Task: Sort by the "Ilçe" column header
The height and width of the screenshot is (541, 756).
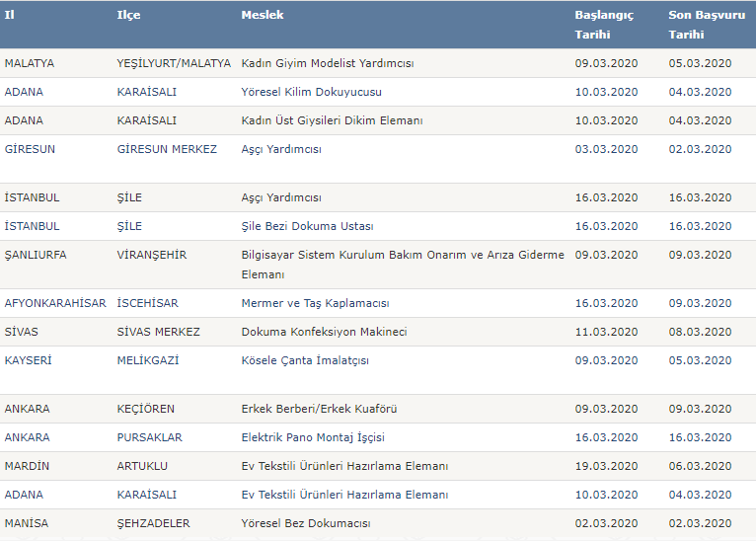Action: (128, 15)
